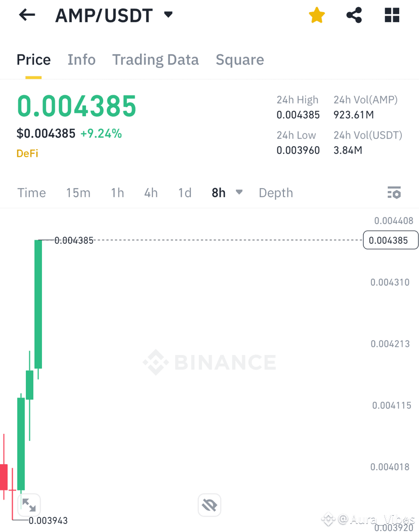This screenshot has height=532, width=419.
Task: Switch chart to 1d interval
Action: (185, 193)
